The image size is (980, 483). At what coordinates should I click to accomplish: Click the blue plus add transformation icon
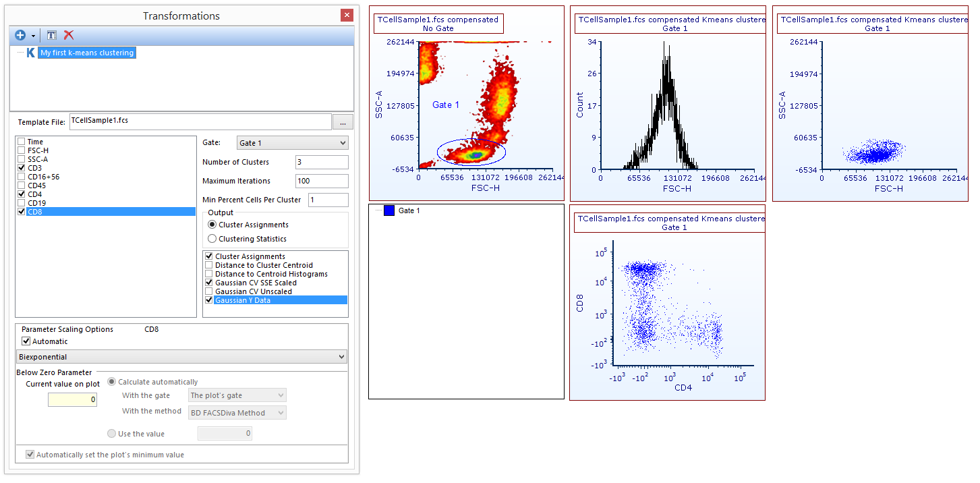click(20, 35)
